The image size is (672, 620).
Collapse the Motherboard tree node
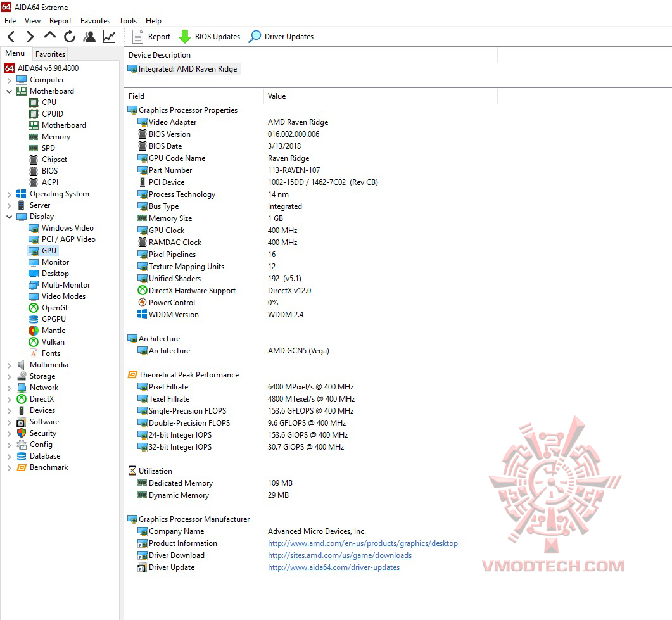pyautogui.click(x=10, y=91)
